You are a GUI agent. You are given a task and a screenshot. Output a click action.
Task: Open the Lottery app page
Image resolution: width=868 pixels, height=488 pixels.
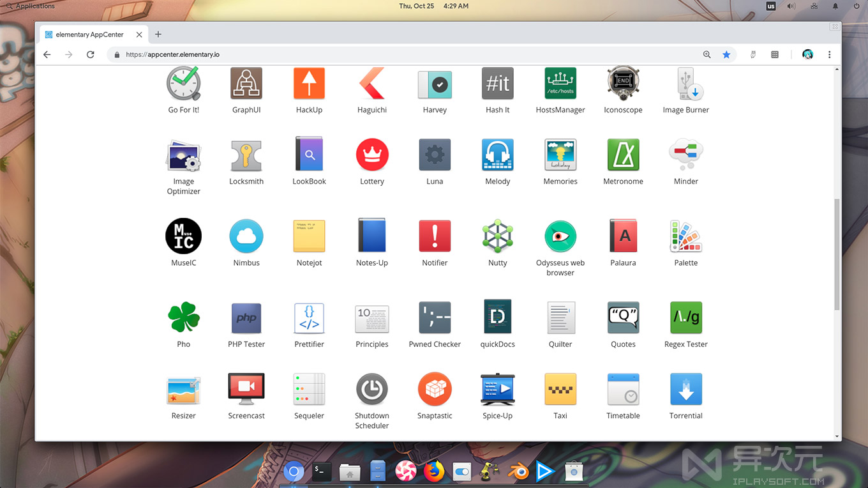pos(372,154)
